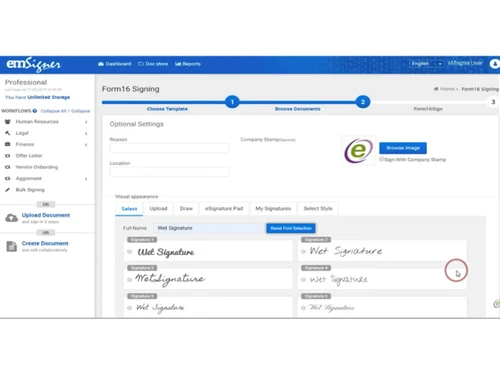The image size is (500, 375).
Task: Open the Doc store page
Action: (153, 64)
